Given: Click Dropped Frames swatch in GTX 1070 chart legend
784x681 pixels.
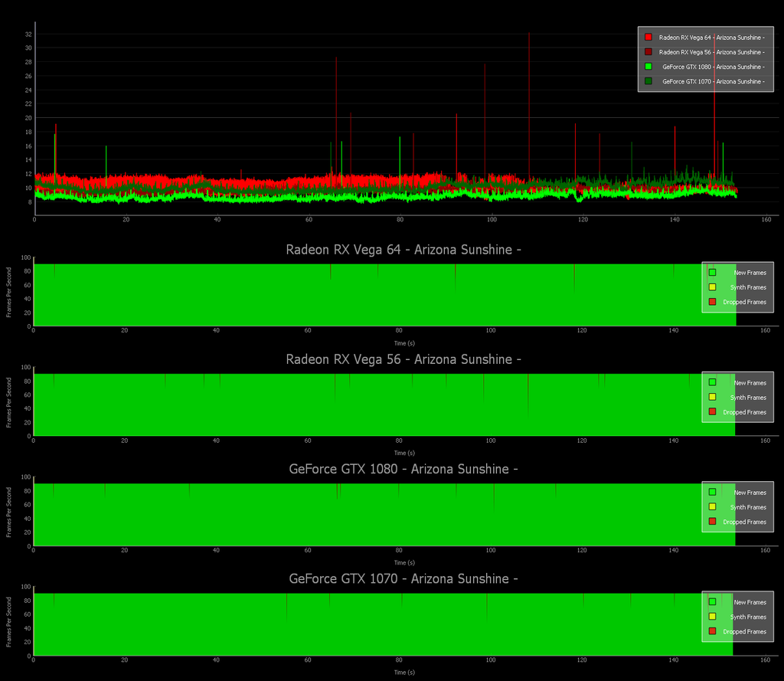Looking at the screenshot, I should (x=712, y=631).
